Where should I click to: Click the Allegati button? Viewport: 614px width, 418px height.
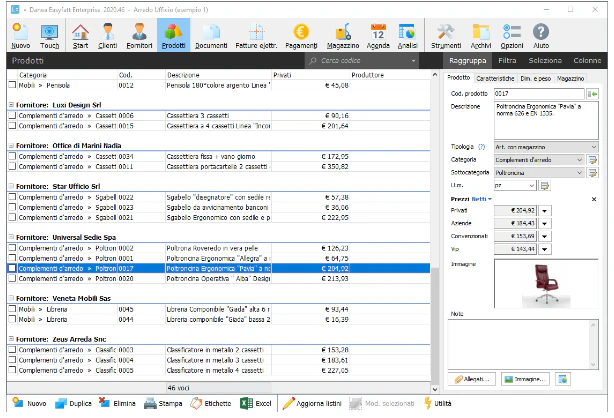point(472,379)
